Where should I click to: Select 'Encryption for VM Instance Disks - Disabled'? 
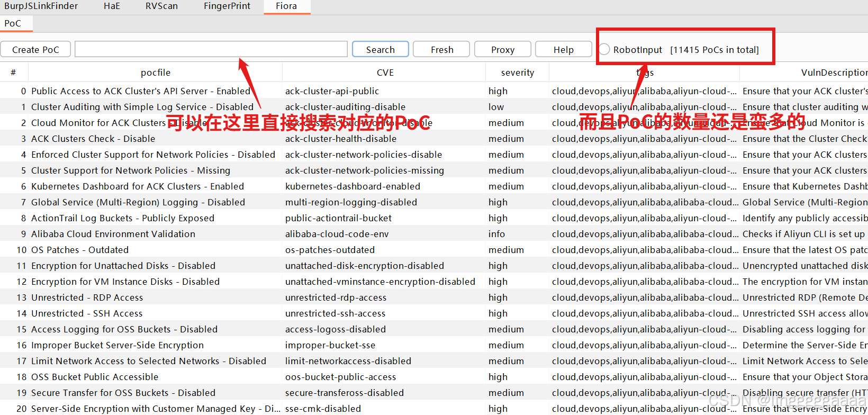[x=434, y=282]
